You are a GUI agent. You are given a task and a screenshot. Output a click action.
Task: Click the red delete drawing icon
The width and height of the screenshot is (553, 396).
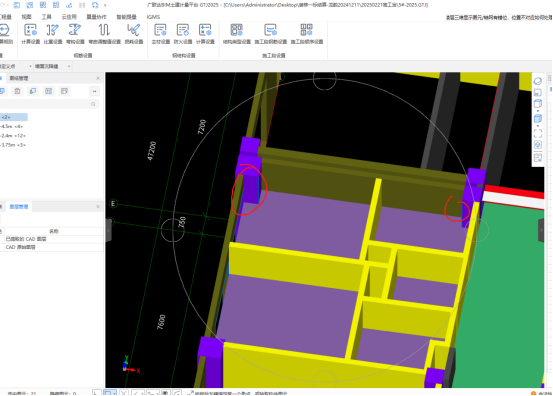pyautogui.click(x=17, y=91)
